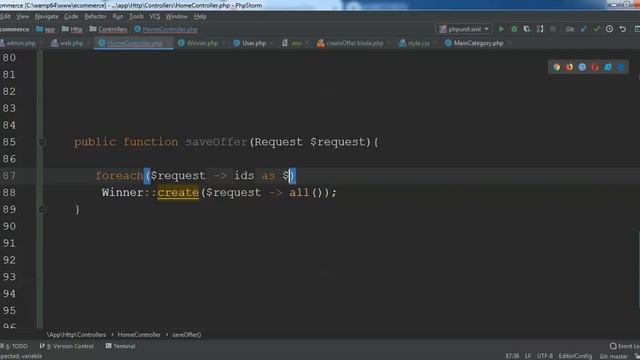Open the Terminal tool window
Image resolution: width=640 pixels, height=360 pixels.
120,346
